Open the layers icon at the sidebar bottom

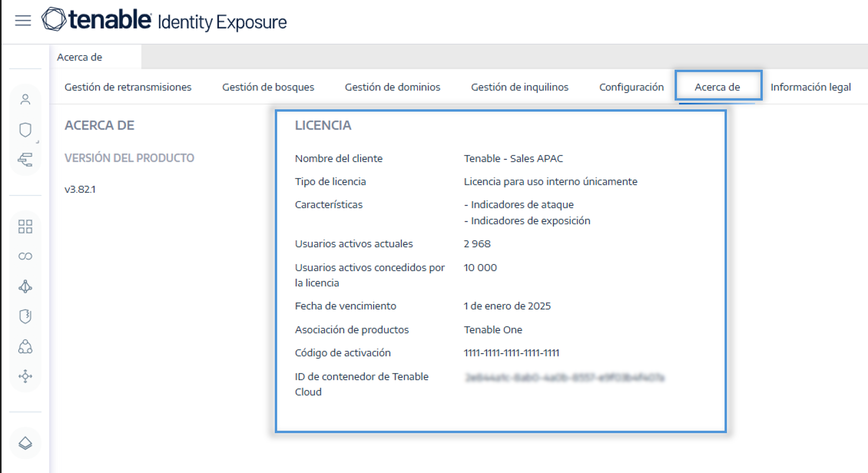(x=25, y=443)
